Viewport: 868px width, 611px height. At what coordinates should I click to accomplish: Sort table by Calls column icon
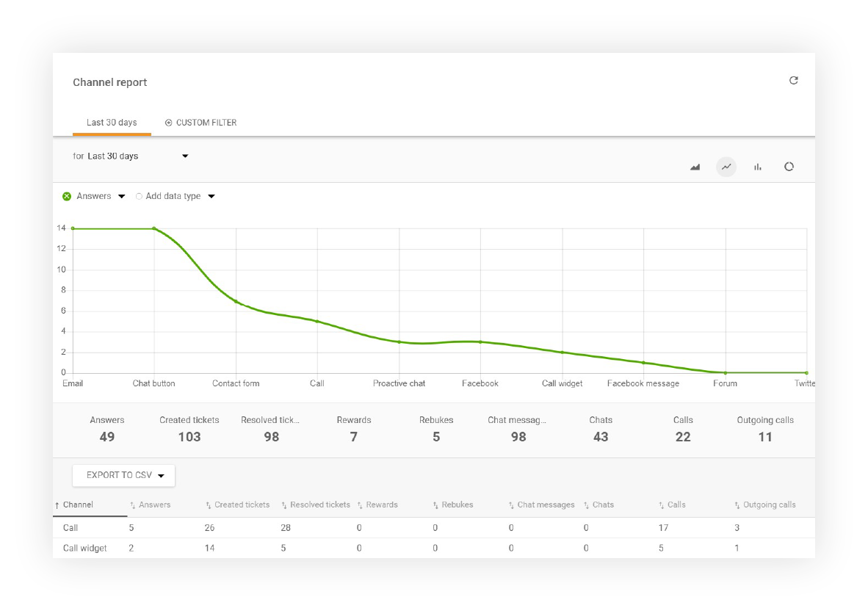[662, 505]
